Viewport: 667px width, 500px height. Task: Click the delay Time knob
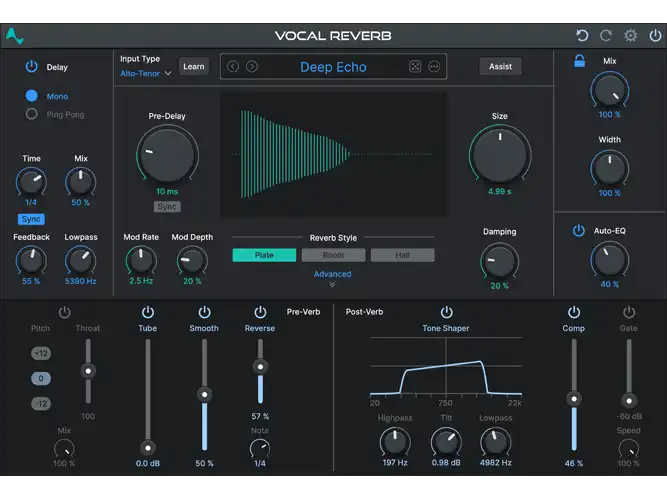(x=31, y=182)
